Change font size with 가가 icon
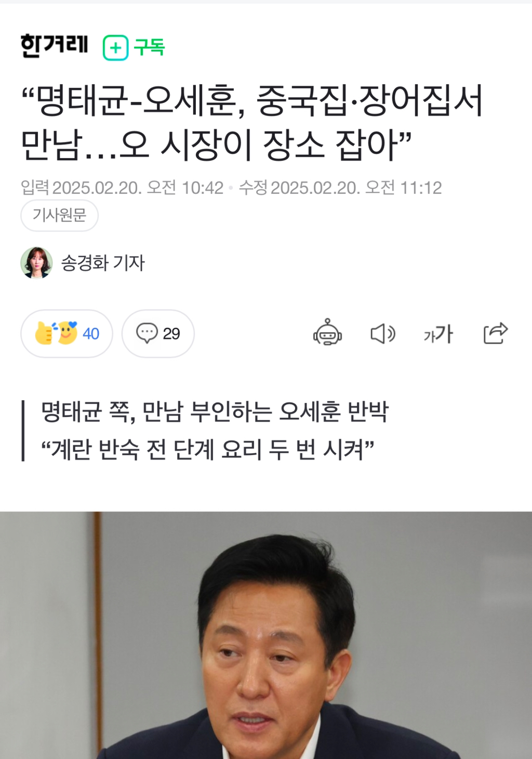 [438, 334]
